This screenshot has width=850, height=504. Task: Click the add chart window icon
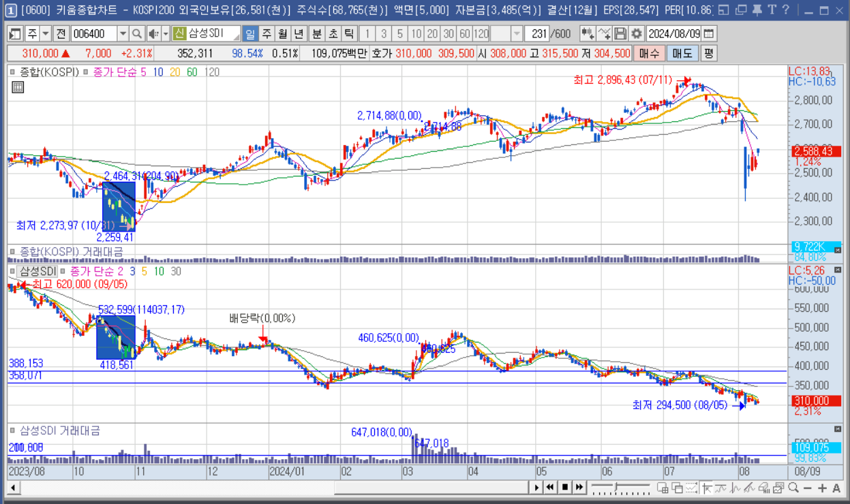coord(662,487)
